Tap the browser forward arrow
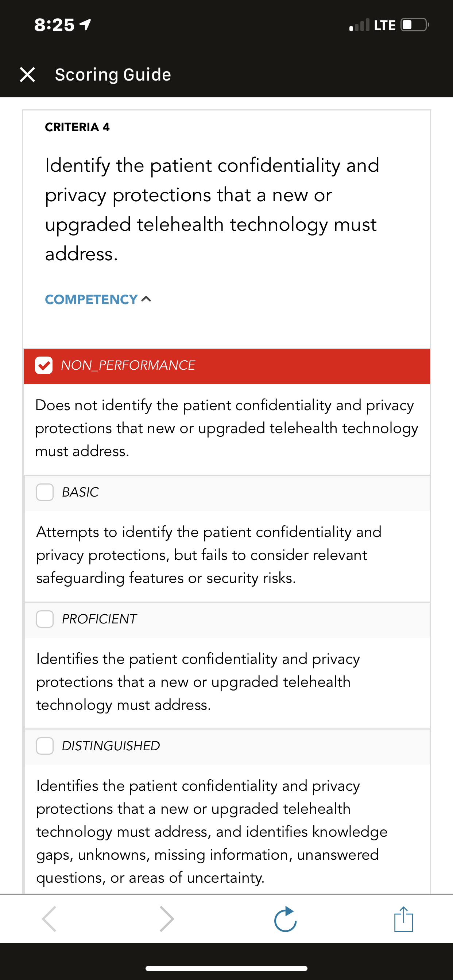The width and height of the screenshot is (453, 980). (167, 919)
